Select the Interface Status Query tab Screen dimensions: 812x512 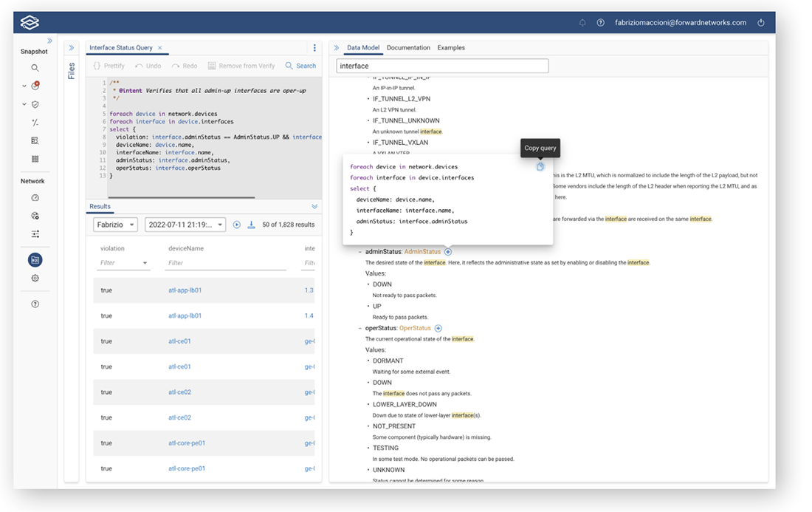click(120, 48)
